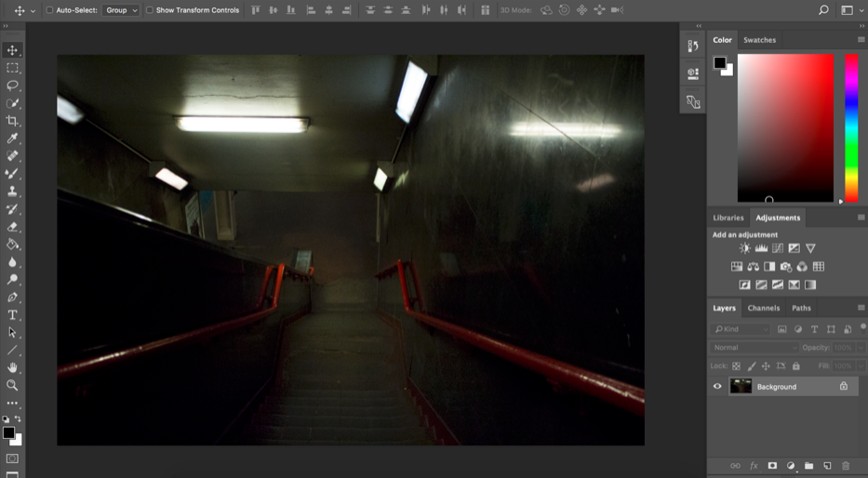This screenshot has width=868, height=478.
Task: Open the layer Kind filter dropdown
Action: (741, 329)
